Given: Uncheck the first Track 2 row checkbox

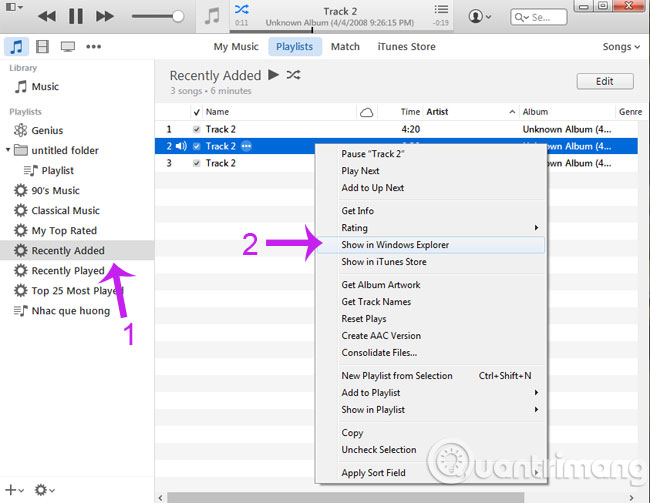Looking at the screenshot, I should [196, 129].
